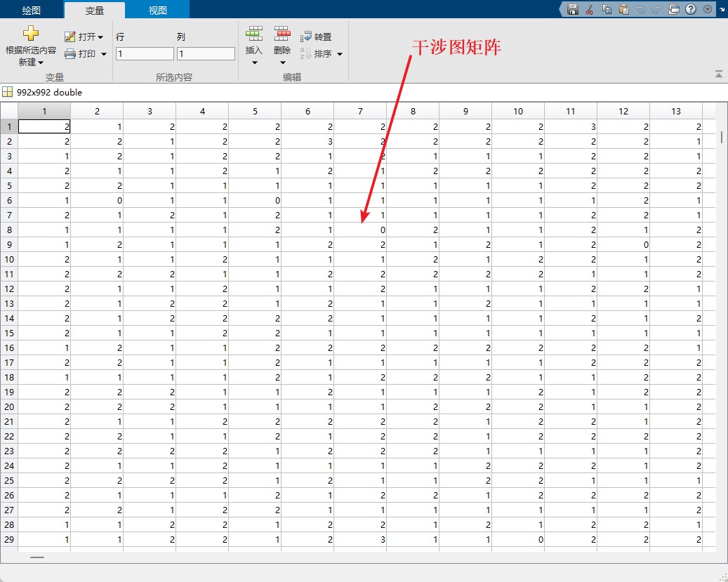Expand the 根据所选内容新建 dropdown arrow

pyautogui.click(x=41, y=62)
